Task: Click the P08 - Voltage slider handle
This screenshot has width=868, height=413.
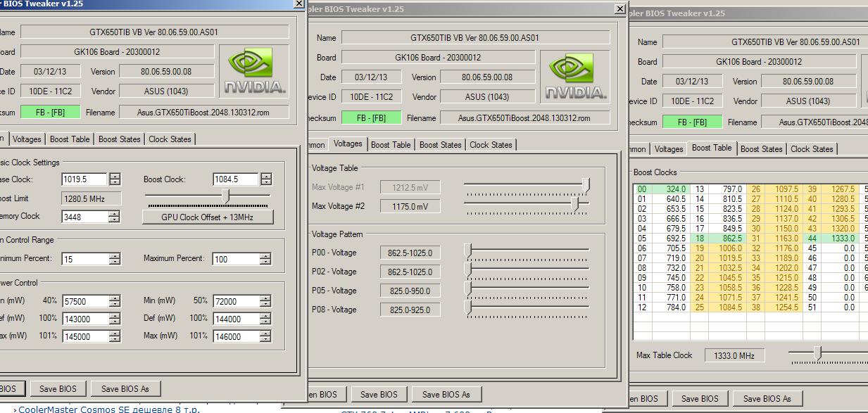Action: point(467,308)
